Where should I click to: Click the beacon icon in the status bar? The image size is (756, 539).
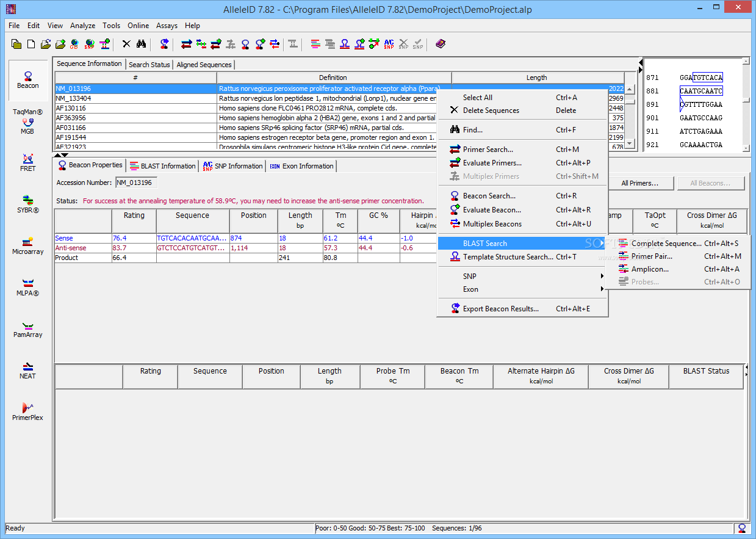[x=742, y=528]
